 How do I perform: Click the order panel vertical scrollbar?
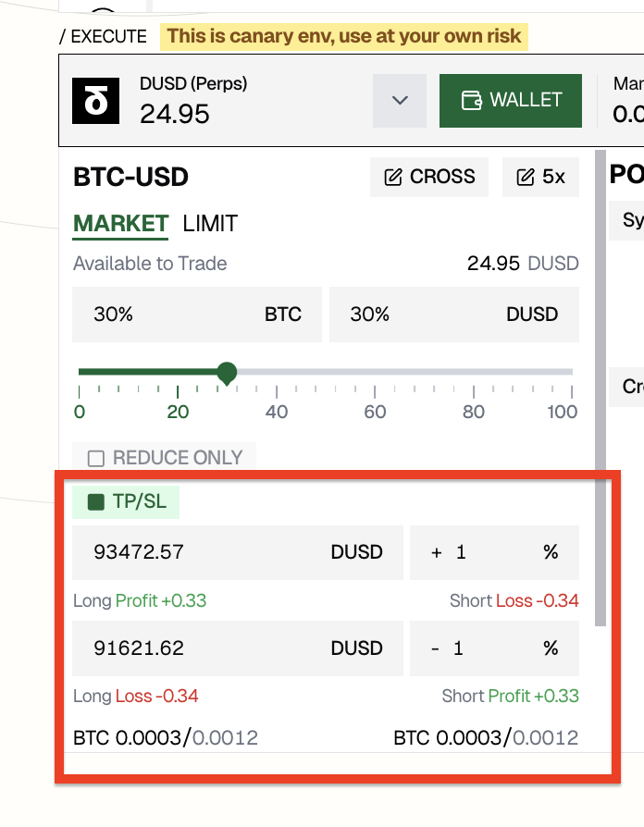[601, 389]
